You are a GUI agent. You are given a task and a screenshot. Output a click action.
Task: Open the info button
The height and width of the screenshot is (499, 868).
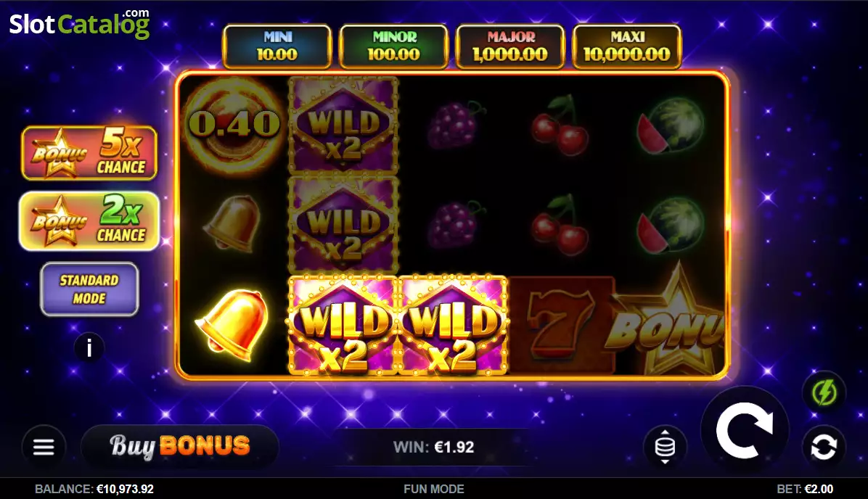pyautogui.click(x=89, y=348)
